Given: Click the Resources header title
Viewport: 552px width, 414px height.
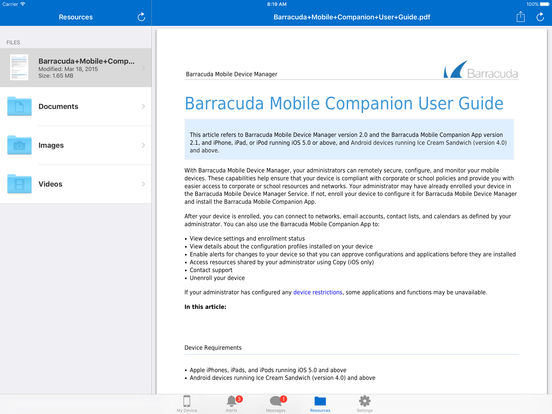Looking at the screenshot, I should 76,17.
